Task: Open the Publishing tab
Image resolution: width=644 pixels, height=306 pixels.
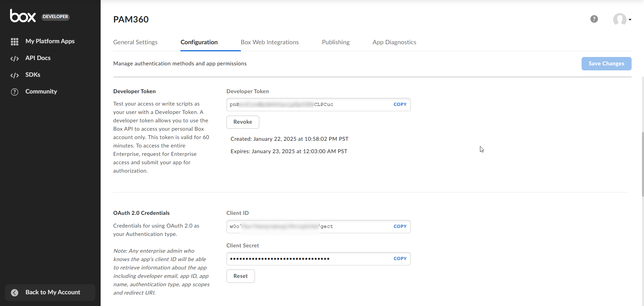Action: tap(335, 42)
